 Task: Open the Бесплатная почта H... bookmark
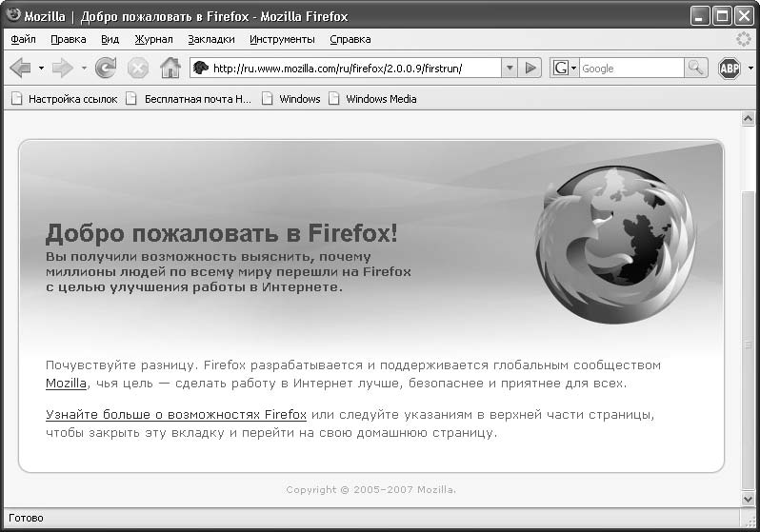click(198, 99)
